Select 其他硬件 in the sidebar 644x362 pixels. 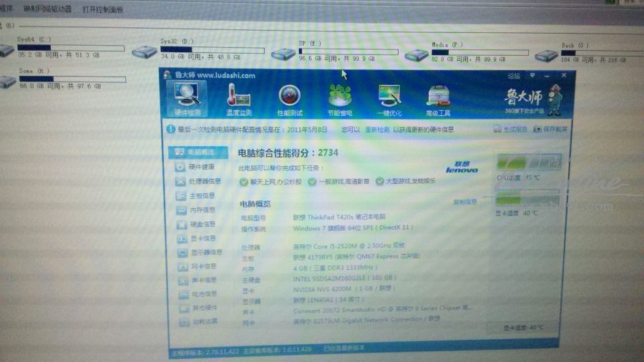tap(198, 308)
